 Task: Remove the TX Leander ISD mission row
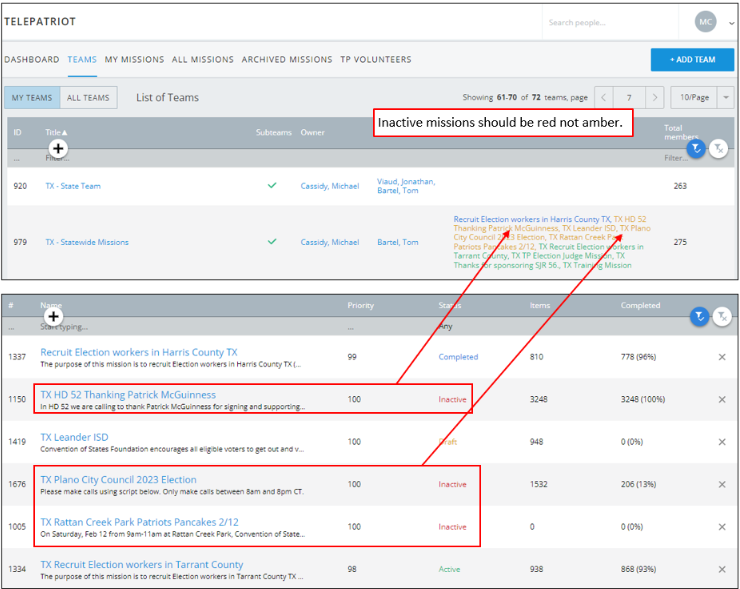pos(722,441)
